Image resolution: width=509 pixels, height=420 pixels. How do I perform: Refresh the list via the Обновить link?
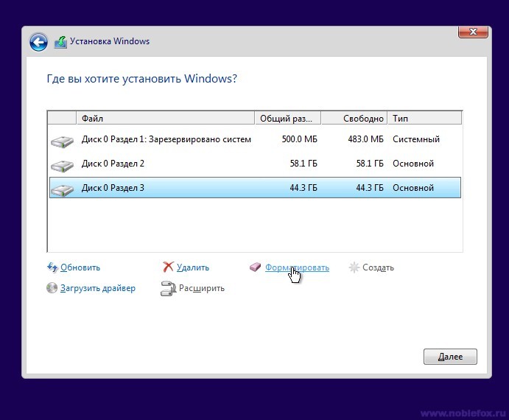pyautogui.click(x=80, y=267)
